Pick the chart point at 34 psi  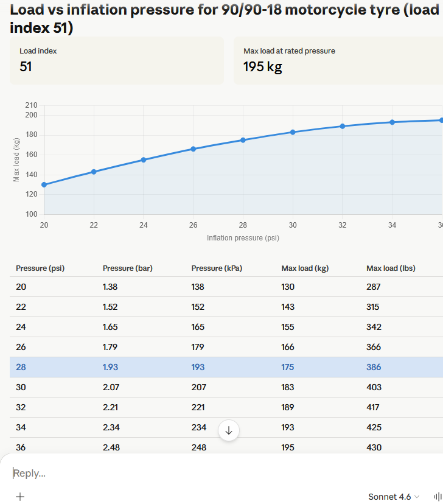click(x=392, y=122)
